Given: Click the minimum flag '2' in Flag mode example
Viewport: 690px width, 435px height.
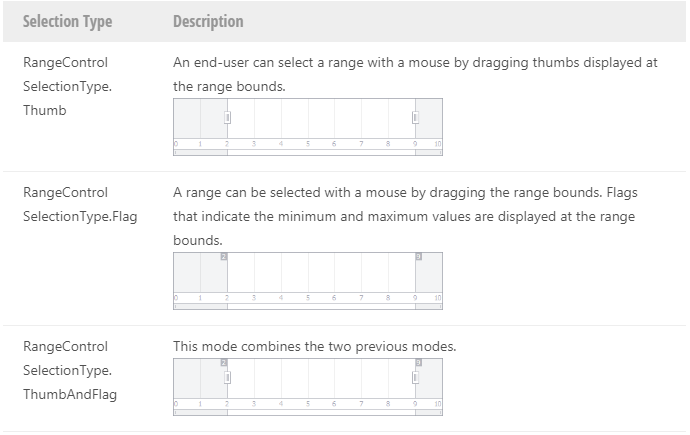Looking at the screenshot, I should click(x=224, y=257).
